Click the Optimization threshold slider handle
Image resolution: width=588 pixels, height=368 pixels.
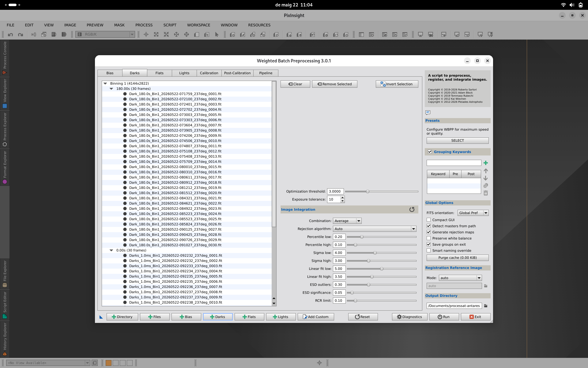click(367, 191)
